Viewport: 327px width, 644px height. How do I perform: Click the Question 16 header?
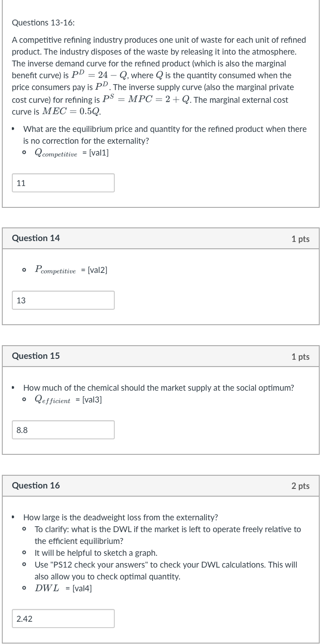tap(36, 486)
